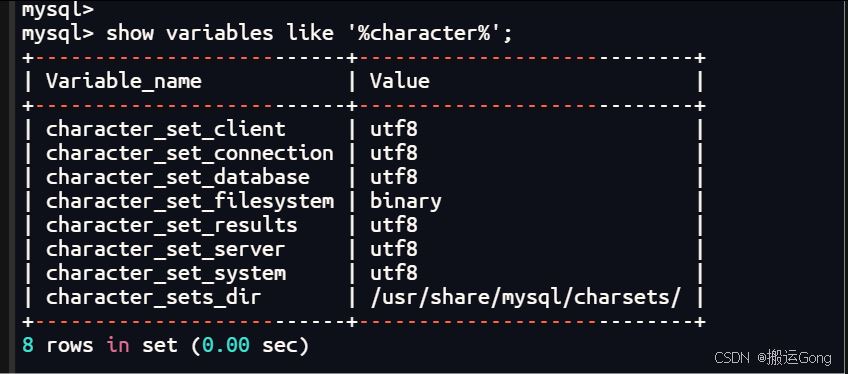Select the character_set_connection variable name
The image size is (848, 374).
pos(189,153)
